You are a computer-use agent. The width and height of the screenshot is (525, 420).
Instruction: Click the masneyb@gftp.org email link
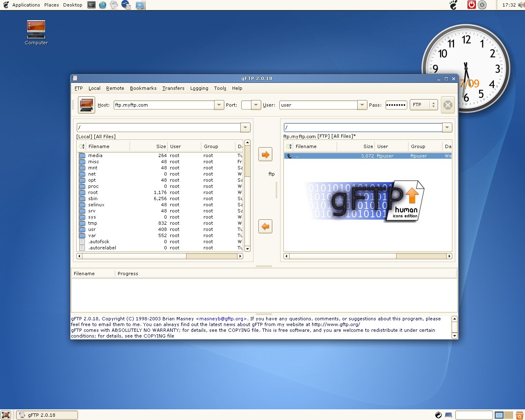(x=221, y=319)
